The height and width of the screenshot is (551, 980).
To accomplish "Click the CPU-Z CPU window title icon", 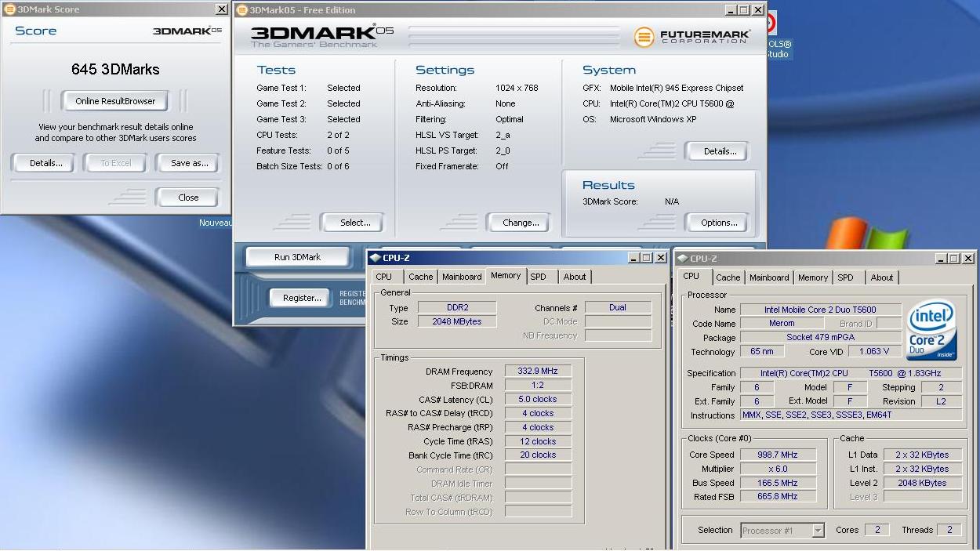I will pos(682,259).
